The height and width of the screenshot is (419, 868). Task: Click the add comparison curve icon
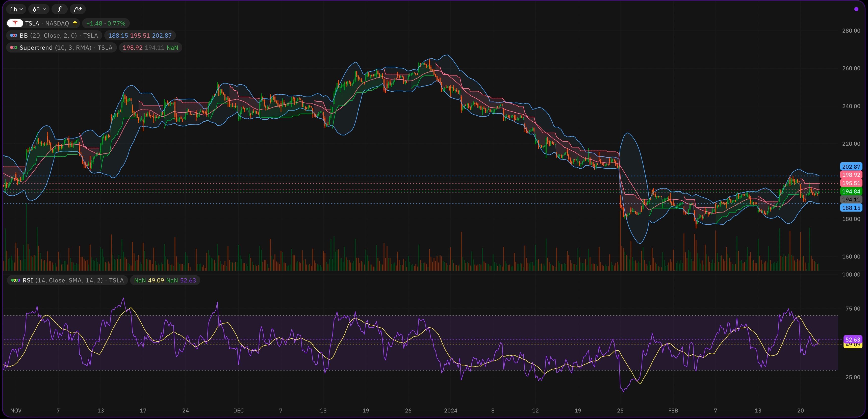78,9
